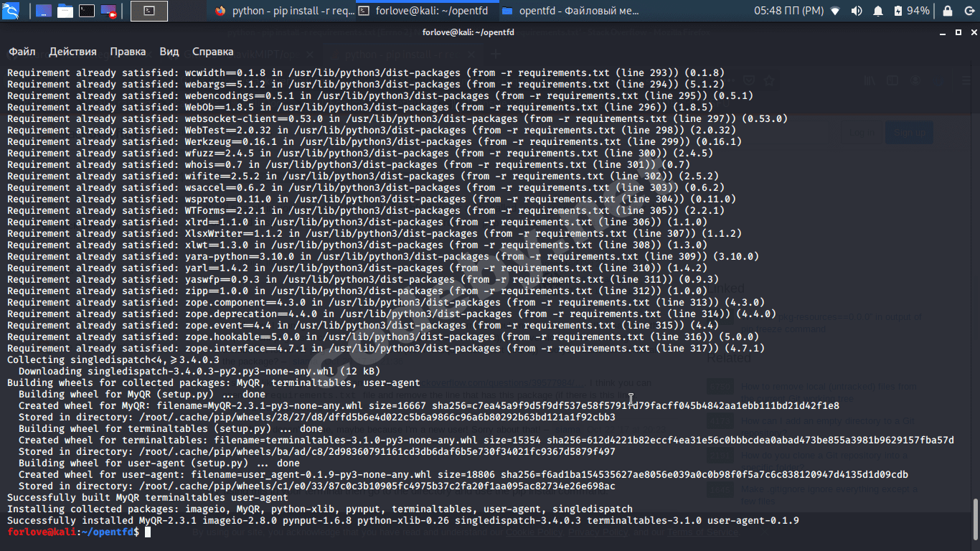Click the "Installing collected packages" line
Viewport: 980px width, 551px height.
tap(320, 509)
